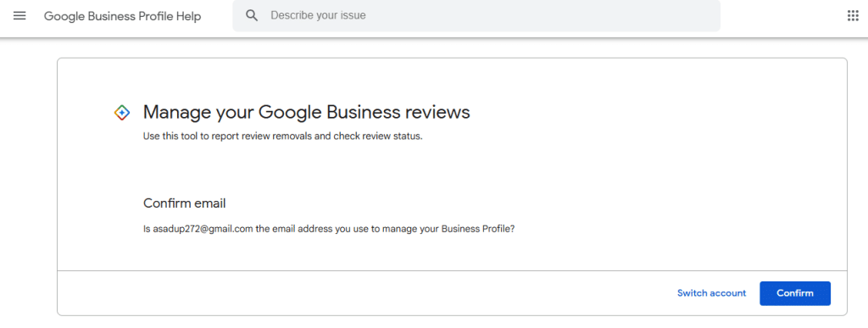The width and height of the screenshot is (868, 328).
Task: Focus the "Describe your issue" search field
Action: click(476, 15)
